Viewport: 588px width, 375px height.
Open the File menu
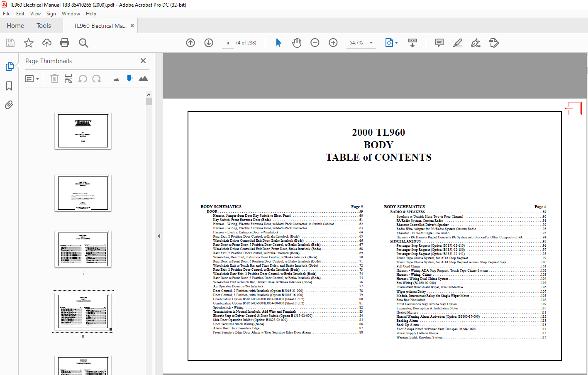(x=7, y=14)
